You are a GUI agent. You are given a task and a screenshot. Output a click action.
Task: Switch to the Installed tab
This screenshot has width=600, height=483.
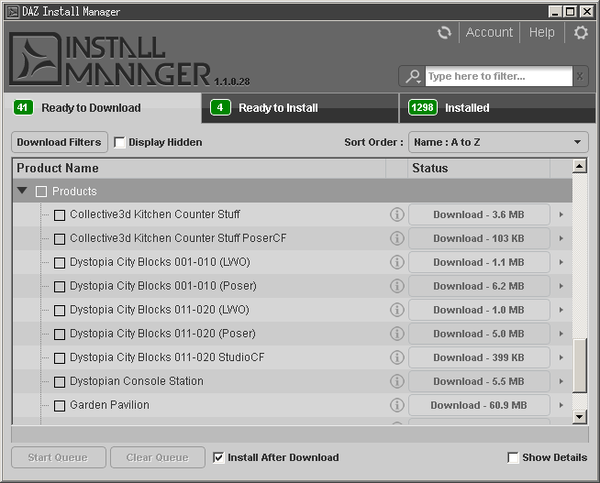[497, 108]
